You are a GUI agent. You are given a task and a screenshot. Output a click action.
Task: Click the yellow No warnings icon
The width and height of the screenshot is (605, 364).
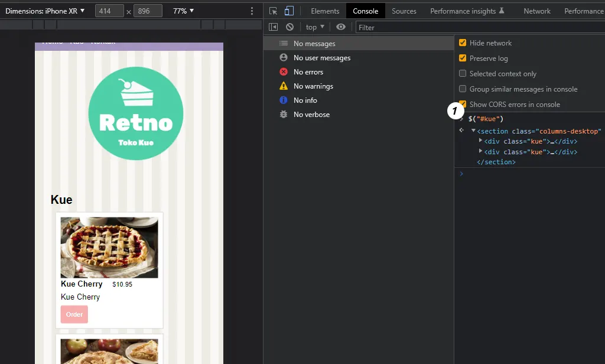point(284,86)
